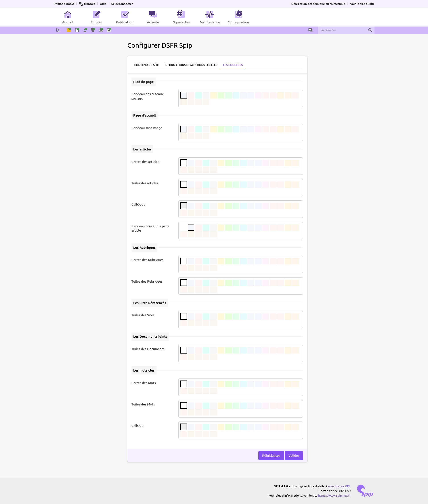This screenshot has width=428, height=504.
Task: Open the forum messages speech-bubble icon
Action: 310,30
